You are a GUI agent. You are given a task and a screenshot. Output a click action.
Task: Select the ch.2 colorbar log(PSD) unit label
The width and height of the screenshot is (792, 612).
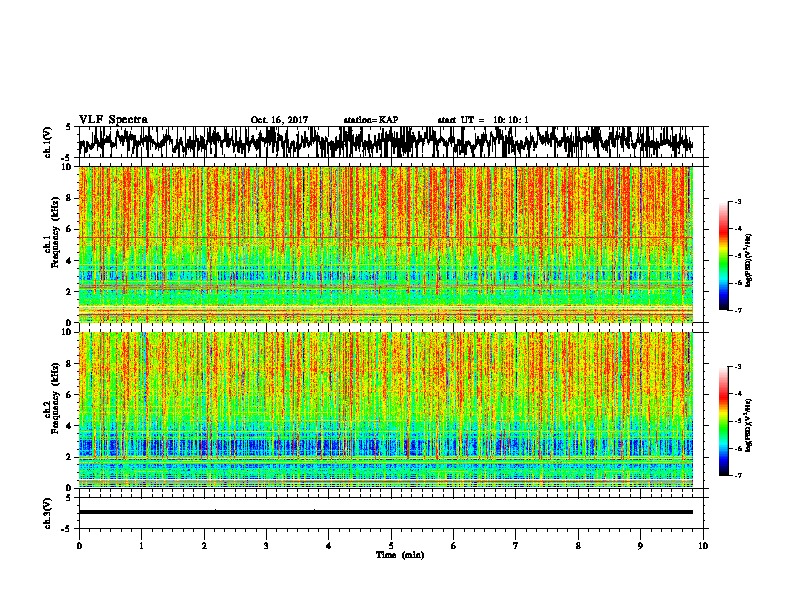[x=749, y=425]
